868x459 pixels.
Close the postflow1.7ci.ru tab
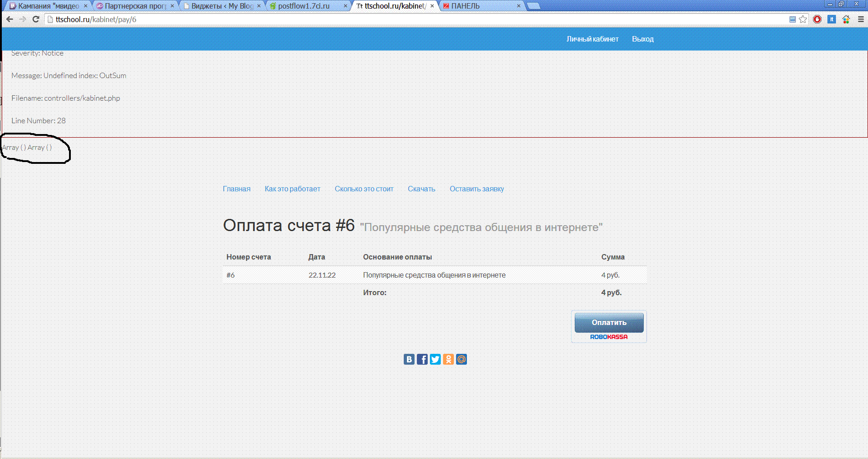(x=346, y=6)
